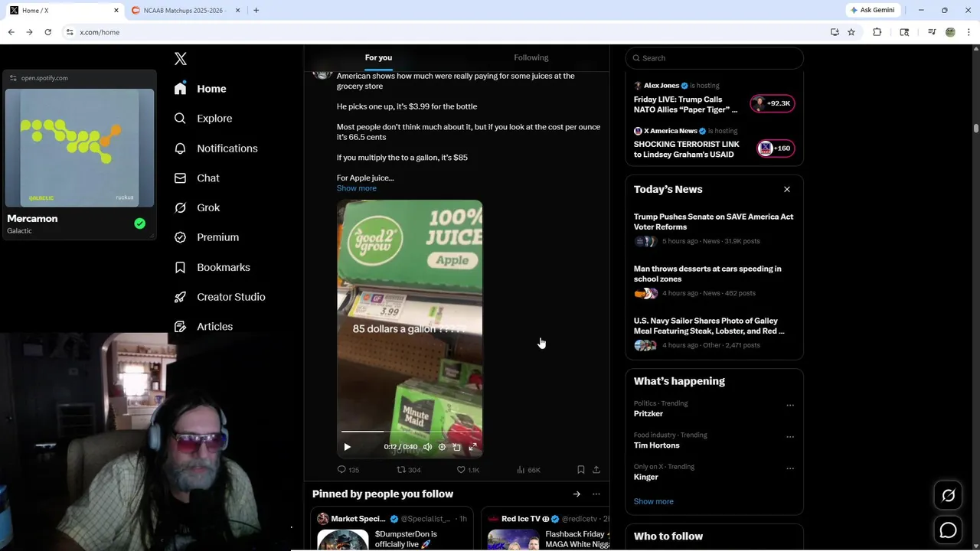The width and height of the screenshot is (980, 551).
Task: Play the juice video
Action: click(348, 447)
